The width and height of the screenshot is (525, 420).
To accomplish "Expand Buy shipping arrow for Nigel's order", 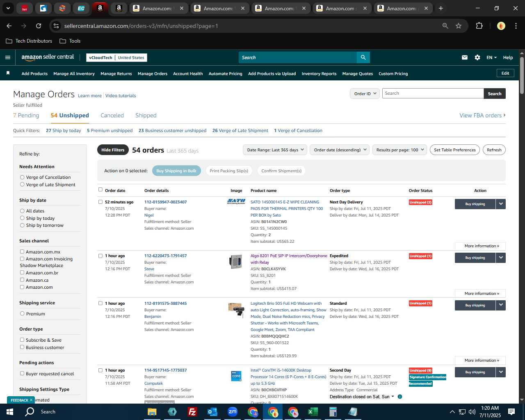I will pyautogui.click(x=501, y=204).
